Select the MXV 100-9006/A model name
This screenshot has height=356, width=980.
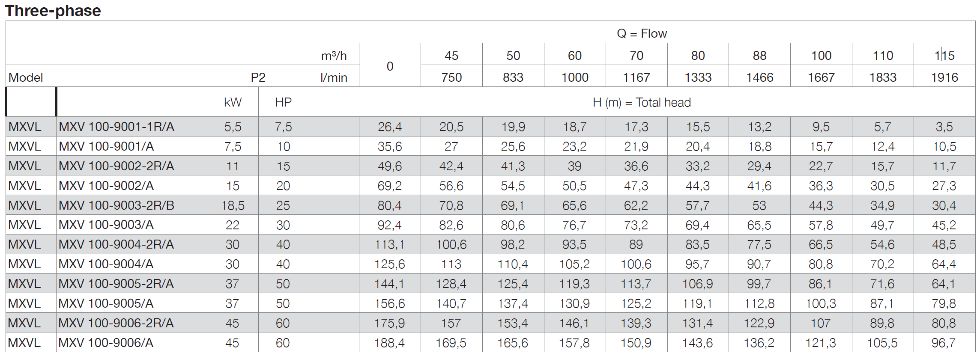(106, 343)
